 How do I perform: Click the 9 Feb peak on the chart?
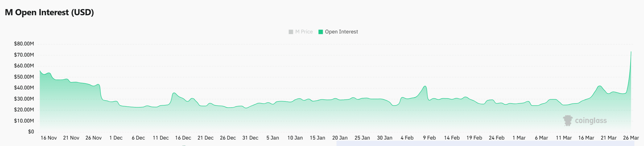pyautogui.click(x=425, y=86)
